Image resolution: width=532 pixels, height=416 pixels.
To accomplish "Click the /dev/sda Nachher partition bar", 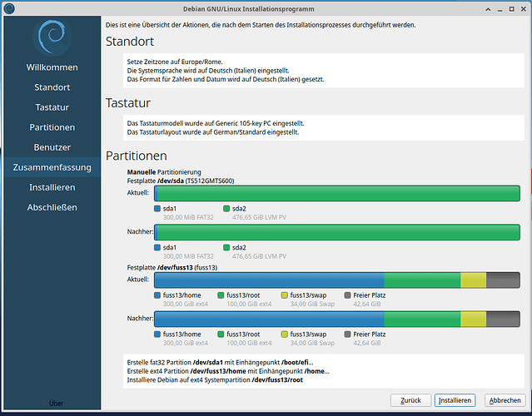I will (x=337, y=232).
